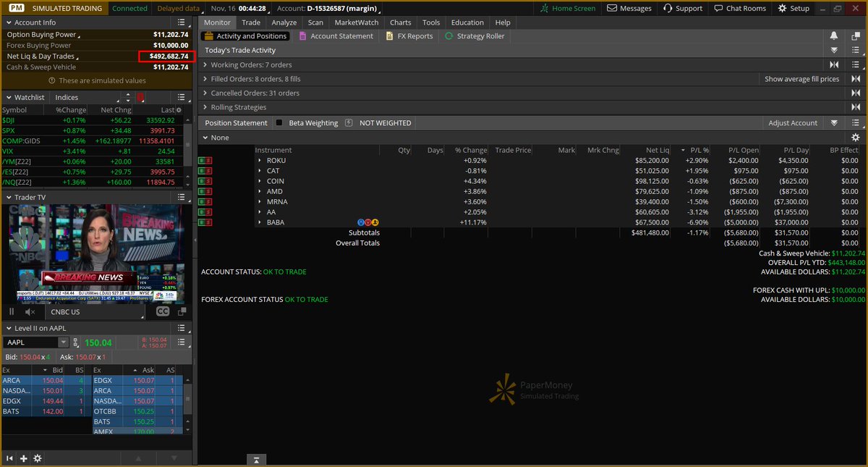This screenshot has width=868, height=467.
Task: Open MarketWatch tab
Action: pyautogui.click(x=357, y=22)
